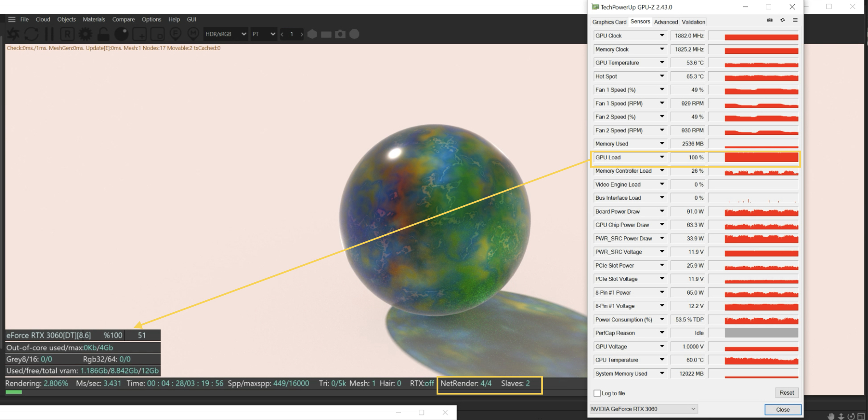
Task: Click the hexagon icon in Octane toolbar
Action: pos(312,34)
